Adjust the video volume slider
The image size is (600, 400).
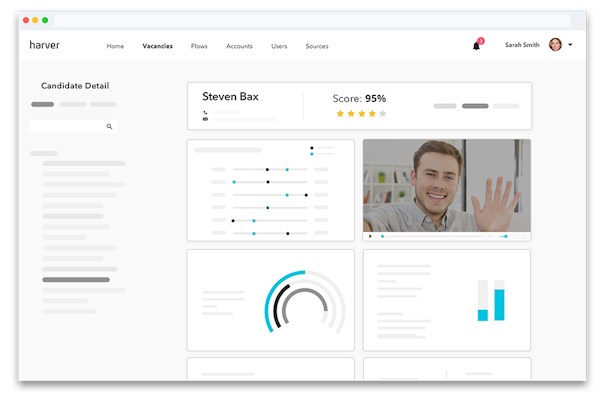(x=504, y=237)
